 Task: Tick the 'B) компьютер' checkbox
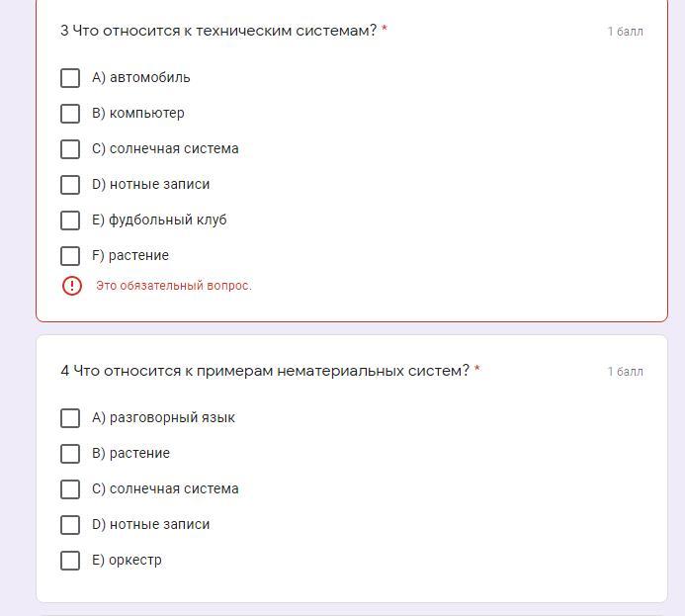(x=70, y=114)
